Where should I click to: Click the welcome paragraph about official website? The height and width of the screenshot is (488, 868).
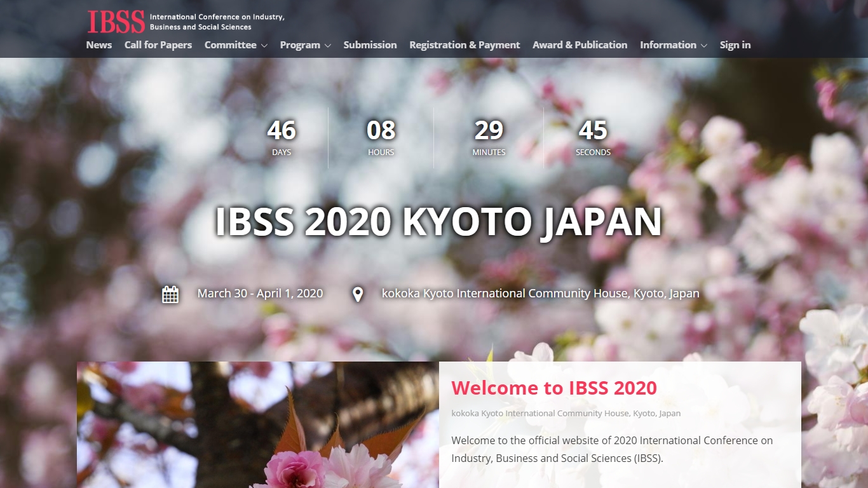click(612, 449)
